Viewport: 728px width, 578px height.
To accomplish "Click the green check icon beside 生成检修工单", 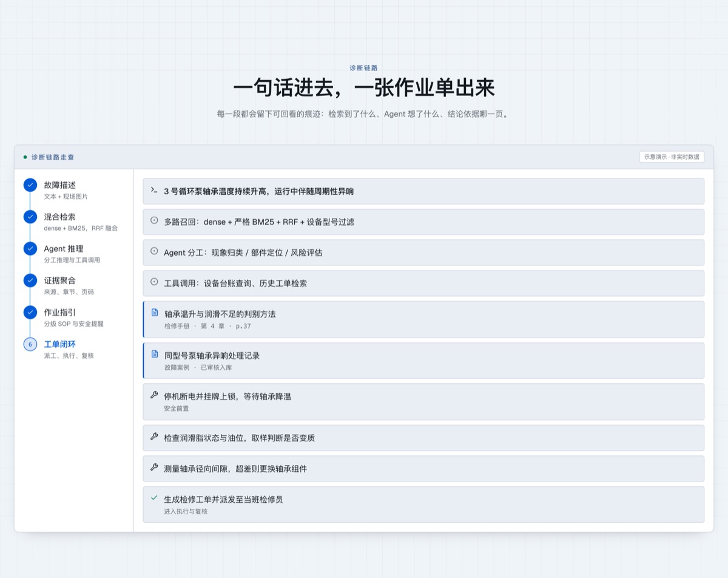I will pos(154,498).
